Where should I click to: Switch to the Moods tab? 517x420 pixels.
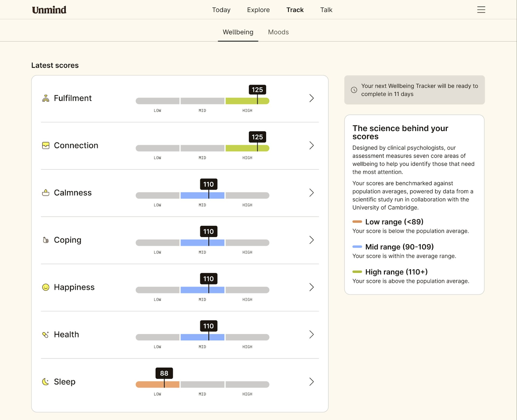[x=278, y=32]
